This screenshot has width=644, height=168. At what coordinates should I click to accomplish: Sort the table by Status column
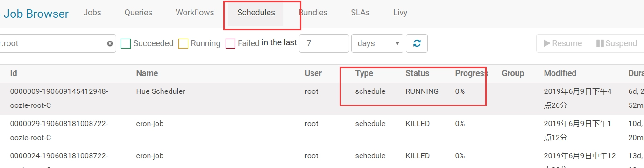click(x=417, y=73)
